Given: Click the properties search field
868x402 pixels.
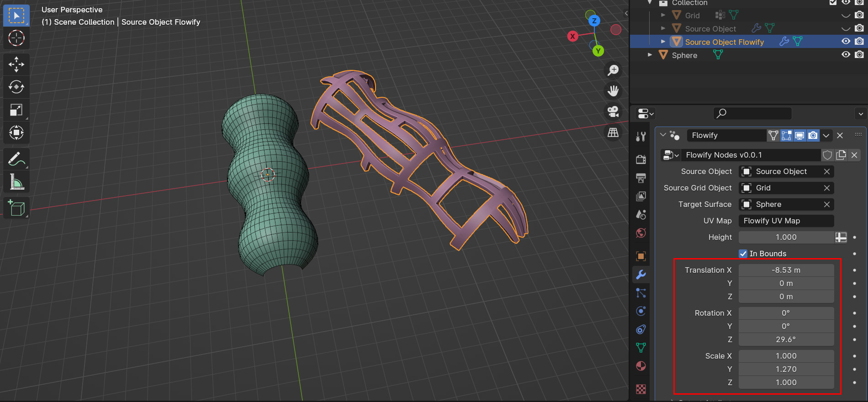Looking at the screenshot, I should click(752, 113).
